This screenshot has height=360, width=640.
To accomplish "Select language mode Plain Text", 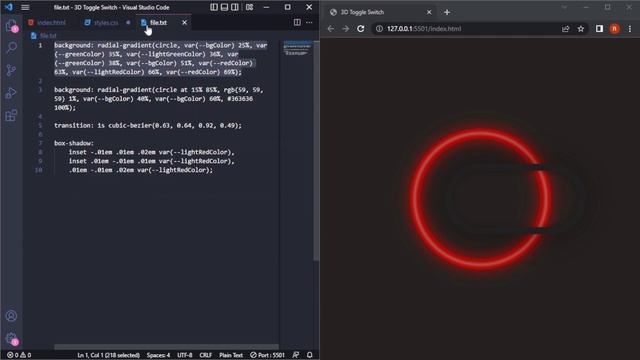I will [231, 355].
